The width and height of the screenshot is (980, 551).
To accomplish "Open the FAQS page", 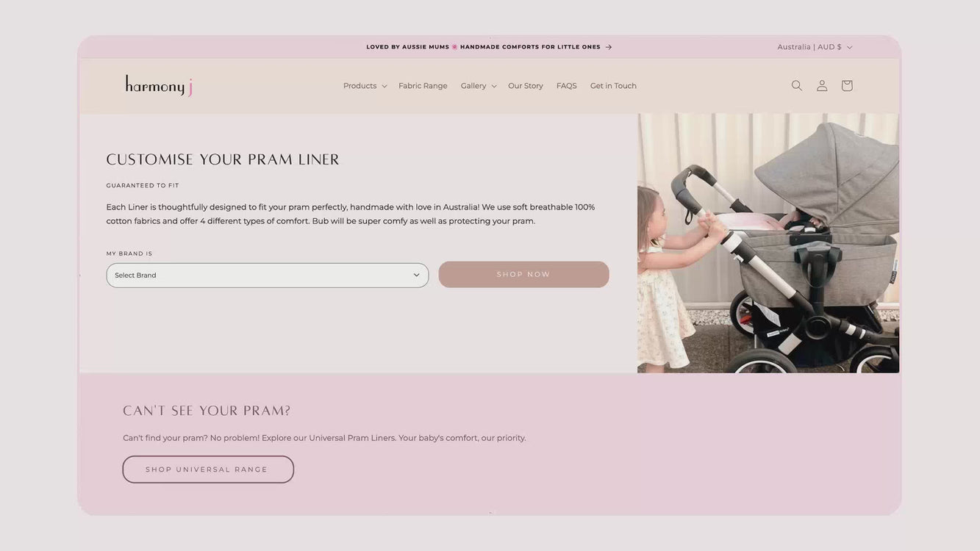I will [567, 86].
